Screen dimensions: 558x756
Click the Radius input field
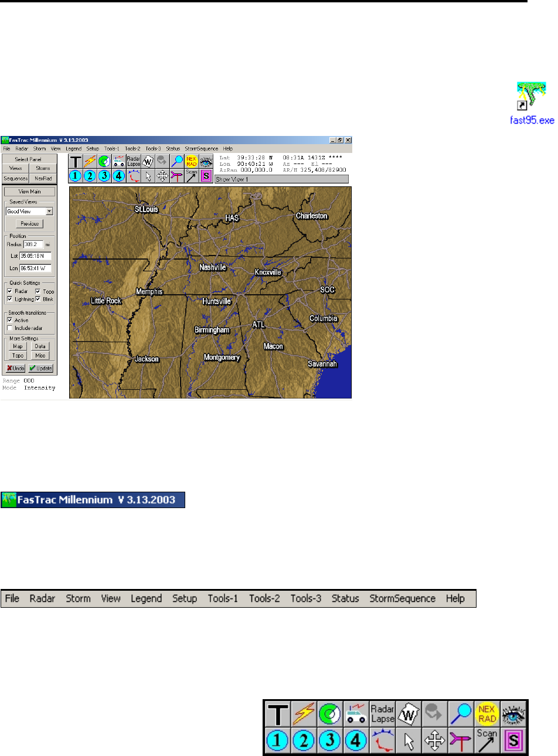click(33, 244)
